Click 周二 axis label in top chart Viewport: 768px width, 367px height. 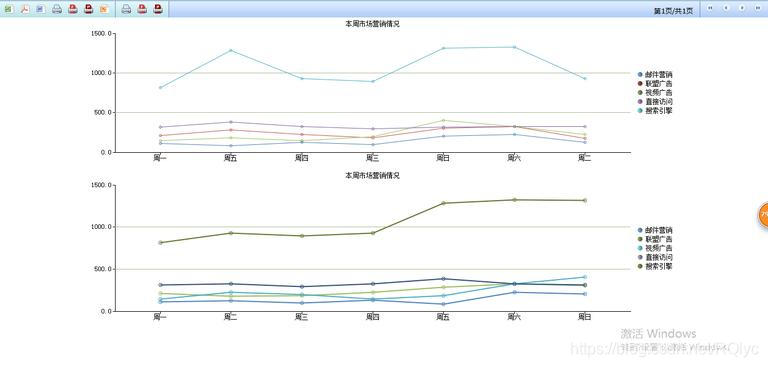(x=585, y=158)
